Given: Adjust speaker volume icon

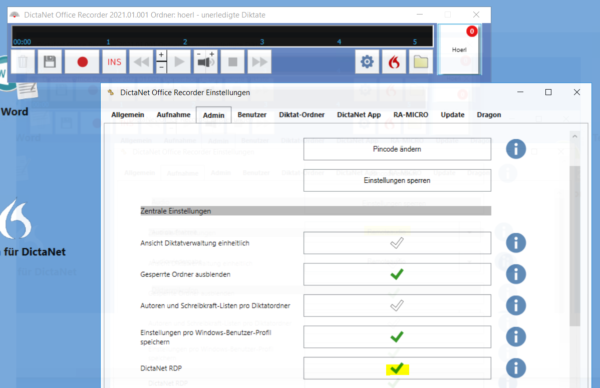Looking at the screenshot, I should pos(205,62).
